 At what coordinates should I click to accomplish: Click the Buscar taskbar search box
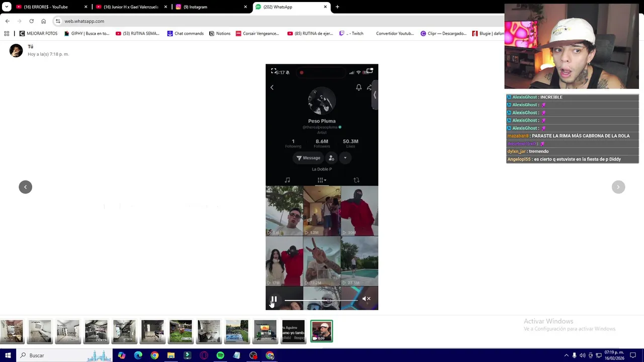[64, 355]
